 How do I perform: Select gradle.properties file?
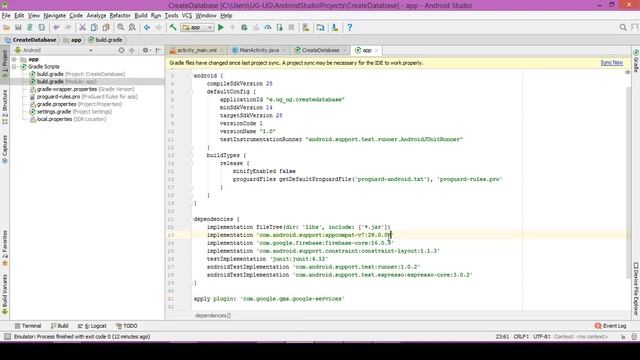pos(76,104)
